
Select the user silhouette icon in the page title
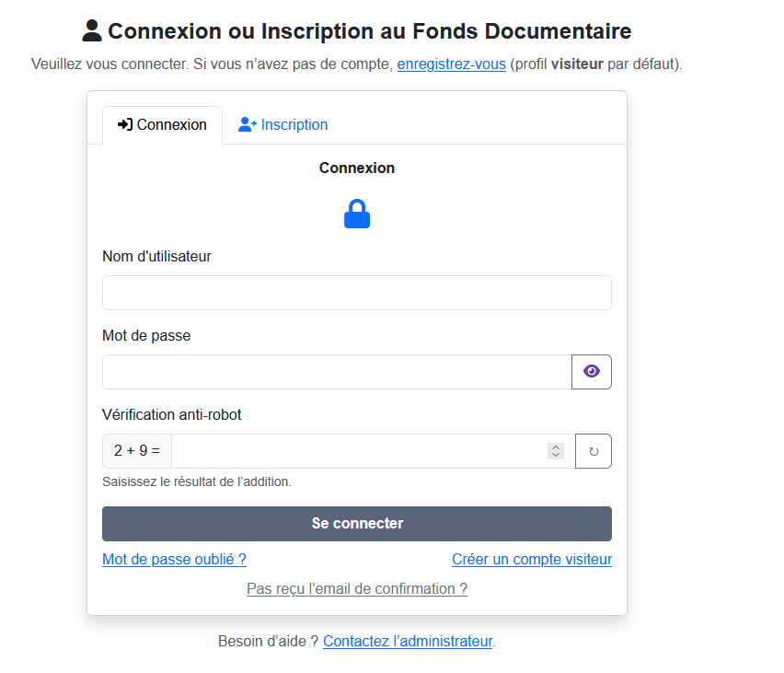point(90,29)
